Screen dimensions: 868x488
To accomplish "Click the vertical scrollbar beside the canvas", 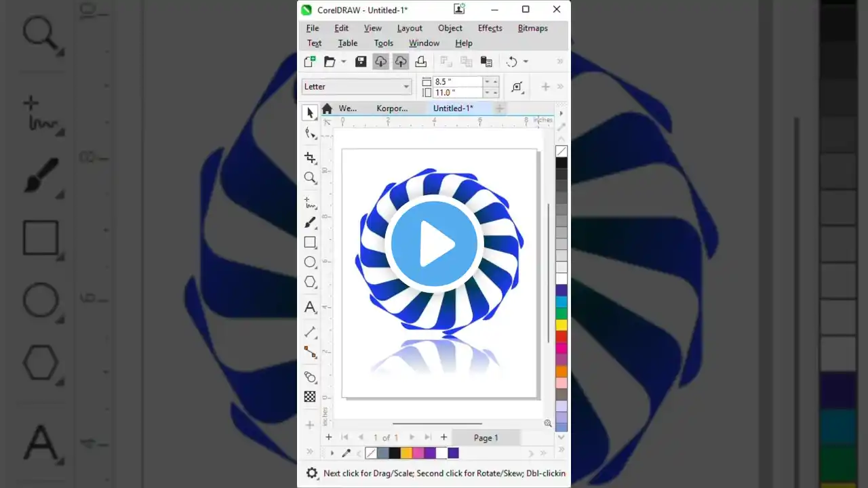I will point(549,272).
